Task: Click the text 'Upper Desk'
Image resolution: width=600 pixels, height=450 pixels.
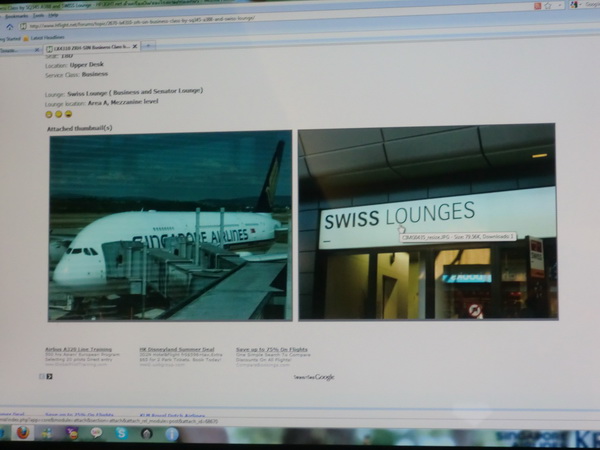Action: pyautogui.click(x=86, y=65)
